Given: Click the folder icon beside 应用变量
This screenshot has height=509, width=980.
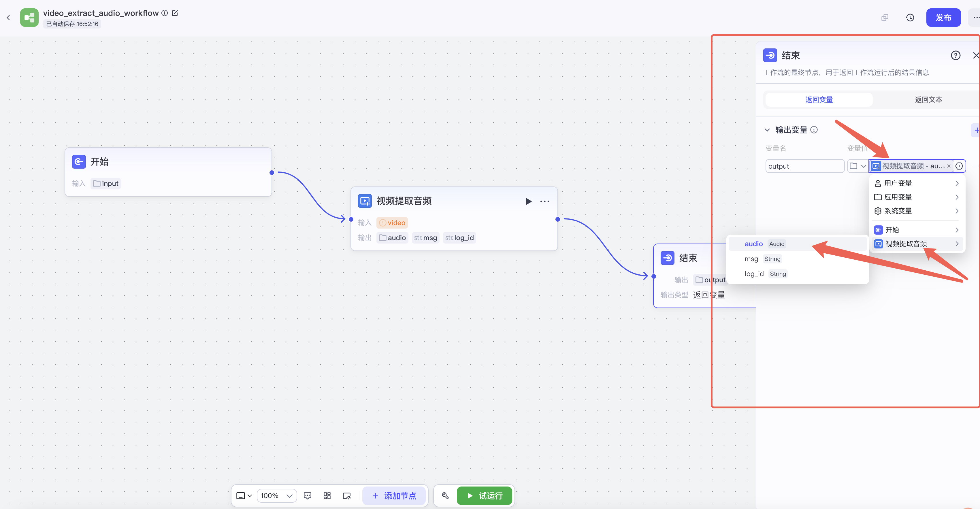Looking at the screenshot, I should point(878,197).
